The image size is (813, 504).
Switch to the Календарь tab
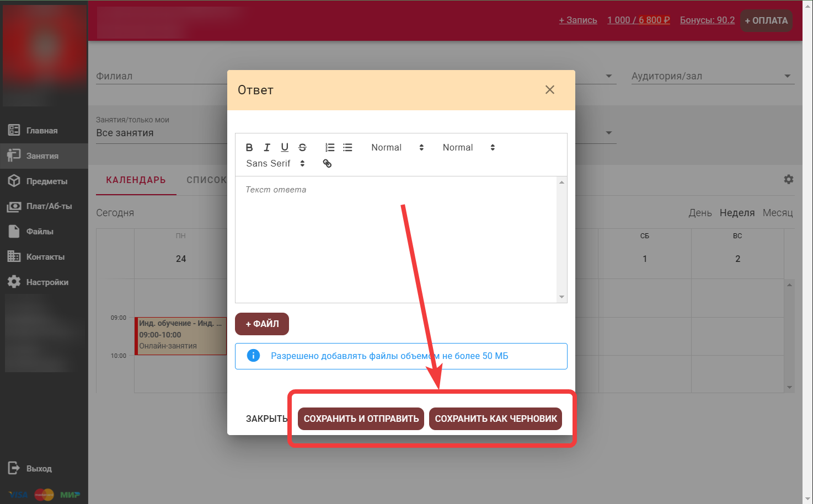[136, 180]
